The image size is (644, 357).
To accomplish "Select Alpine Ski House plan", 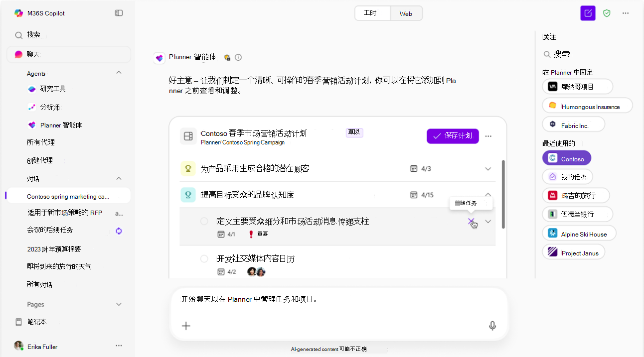I will [579, 233].
